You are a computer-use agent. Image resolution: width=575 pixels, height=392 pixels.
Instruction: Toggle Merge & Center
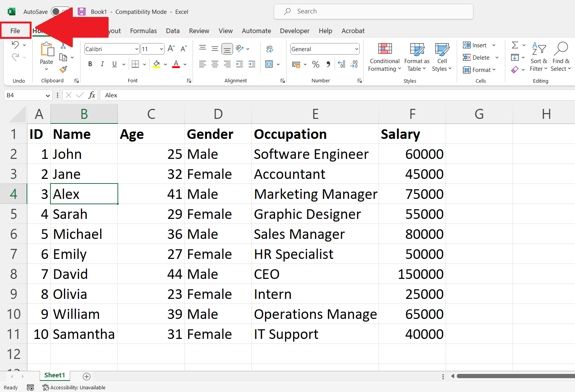(270, 64)
